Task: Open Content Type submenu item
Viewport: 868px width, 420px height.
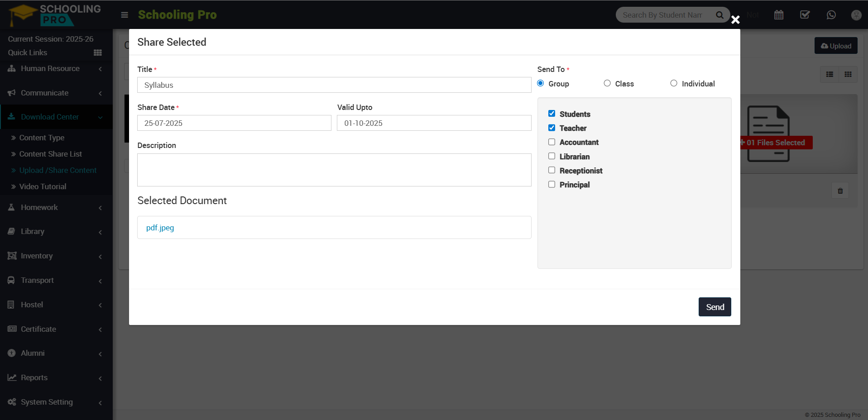Action: [x=42, y=138]
